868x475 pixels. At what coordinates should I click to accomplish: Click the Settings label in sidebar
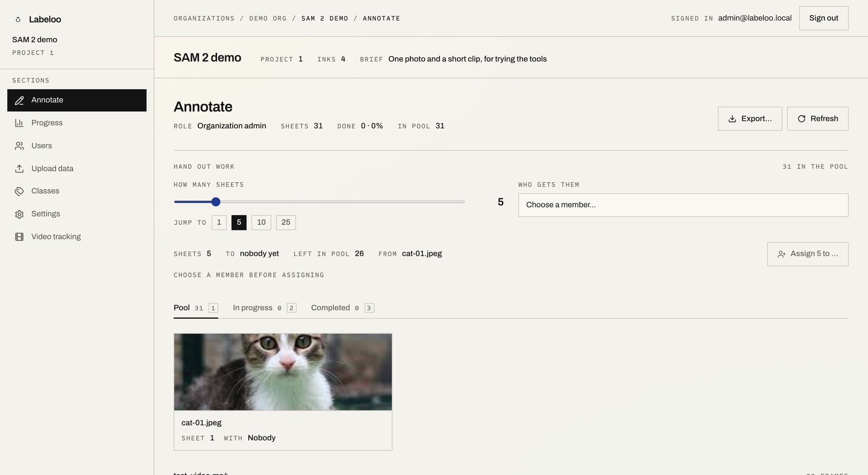coord(46,214)
